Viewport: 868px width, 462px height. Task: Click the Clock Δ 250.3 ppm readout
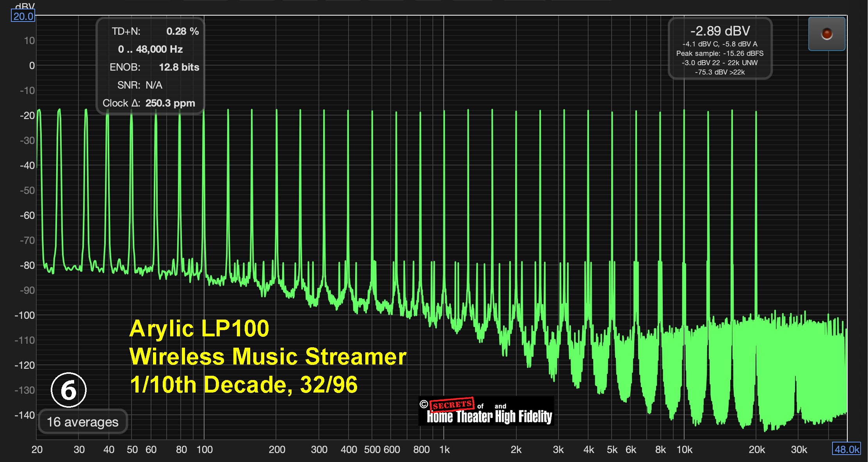pos(149,103)
